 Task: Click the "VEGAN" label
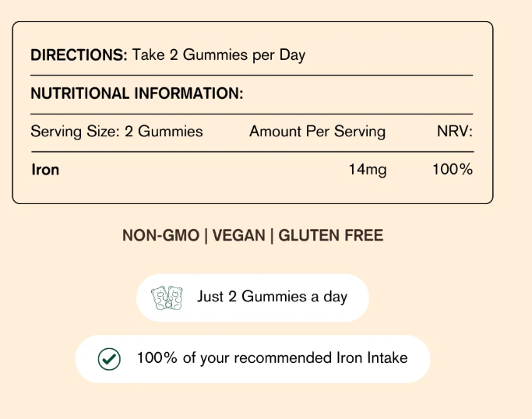pyautogui.click(x=238, y=235)
